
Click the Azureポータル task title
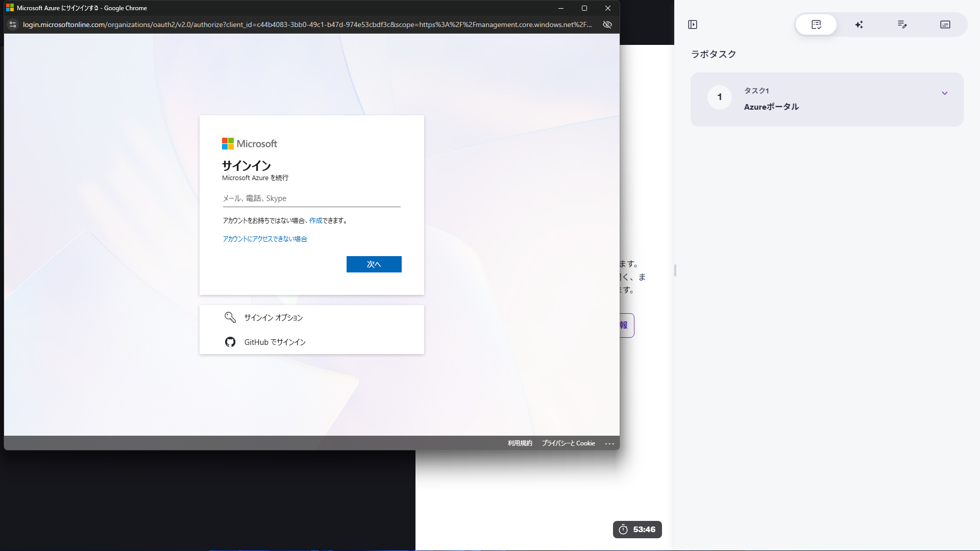(x=771, y=107)
